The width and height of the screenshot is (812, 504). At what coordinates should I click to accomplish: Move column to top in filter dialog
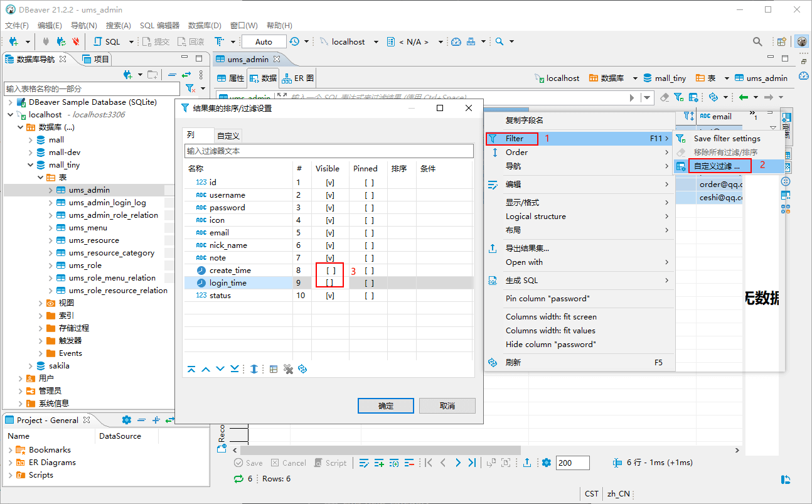pyautogui.click(x=192, y=368)
